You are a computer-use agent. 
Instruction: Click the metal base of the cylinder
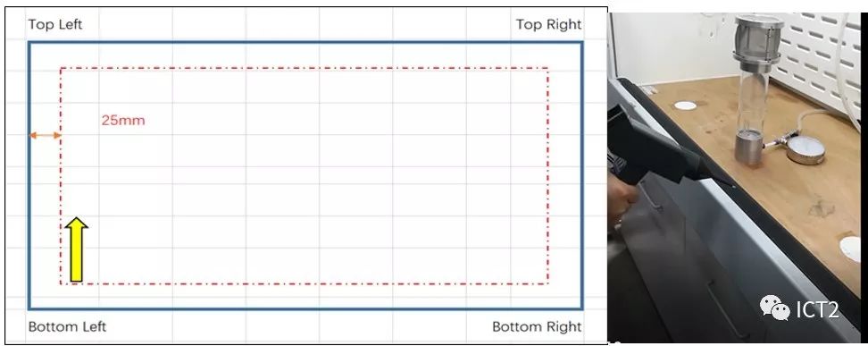click(748, 148)
